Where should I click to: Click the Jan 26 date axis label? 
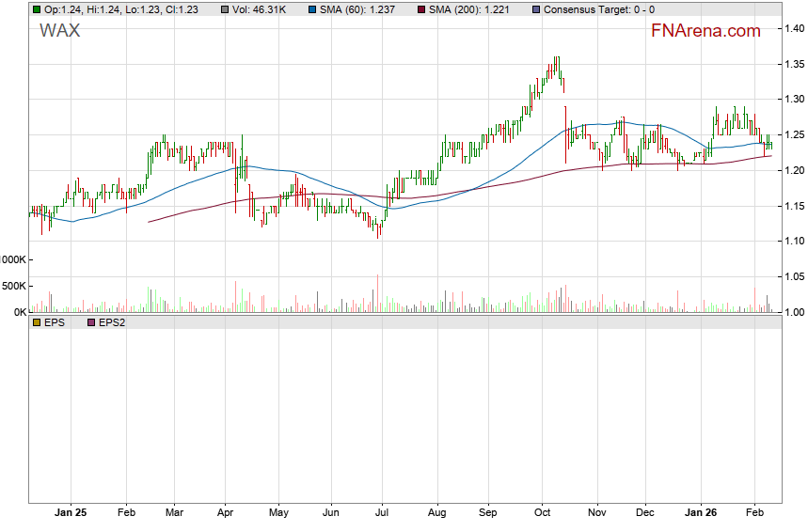(x=702, y=513)
